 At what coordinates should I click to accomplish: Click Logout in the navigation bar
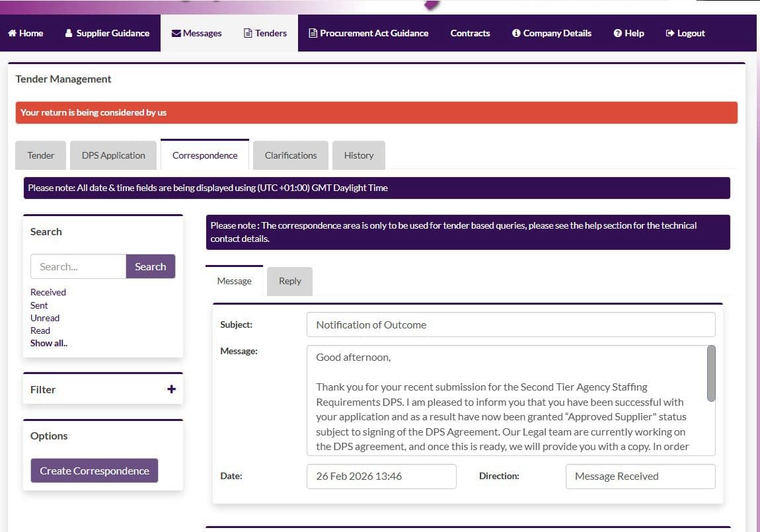(x=685, y=33)
